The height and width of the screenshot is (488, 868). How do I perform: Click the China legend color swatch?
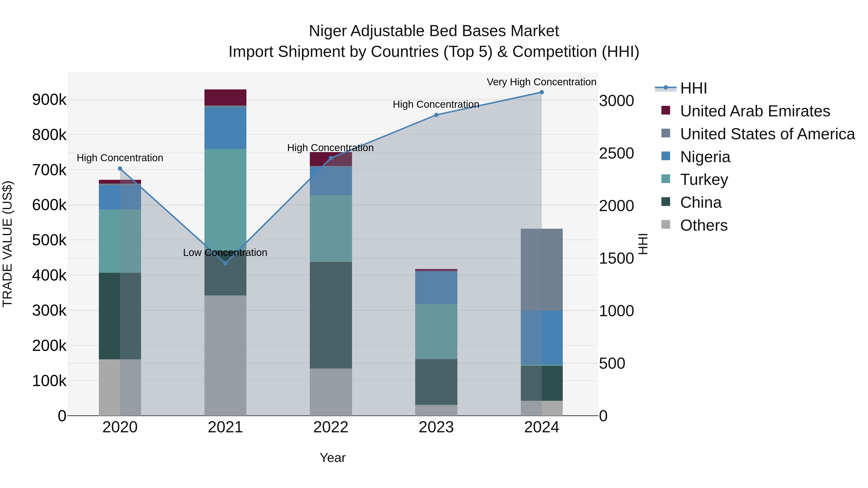(x=666, y=201)
